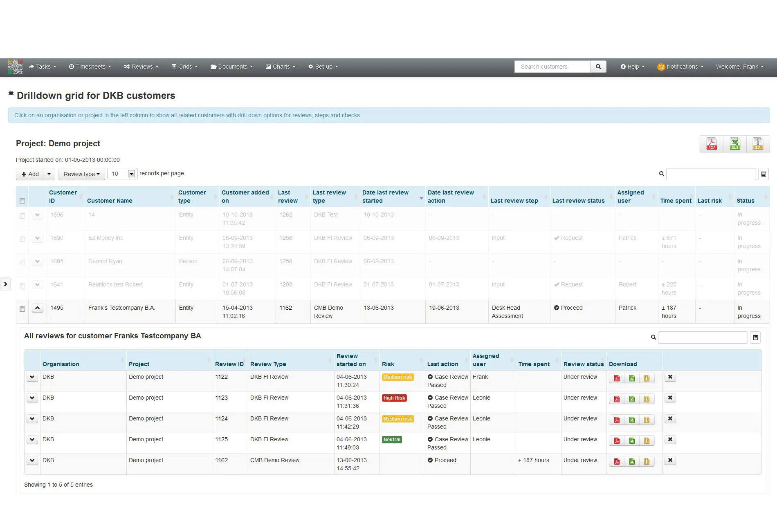Click the Add button
This screenshot has height=532, width=777.
[30, 174]
